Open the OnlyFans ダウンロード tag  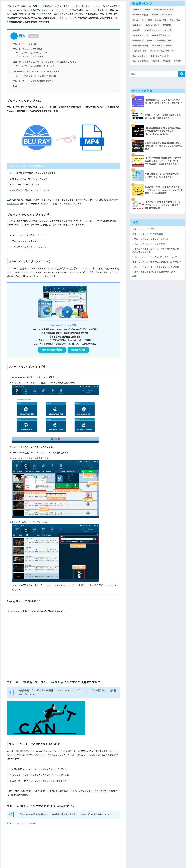[142, 41]
